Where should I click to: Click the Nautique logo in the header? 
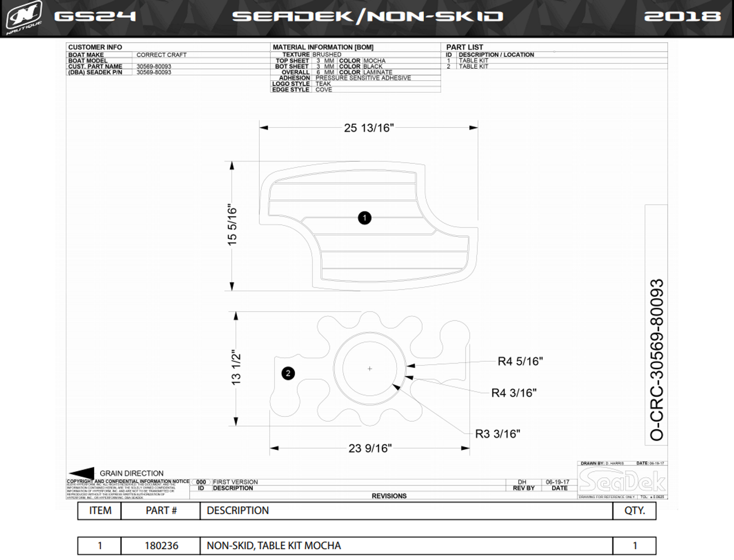24,17
